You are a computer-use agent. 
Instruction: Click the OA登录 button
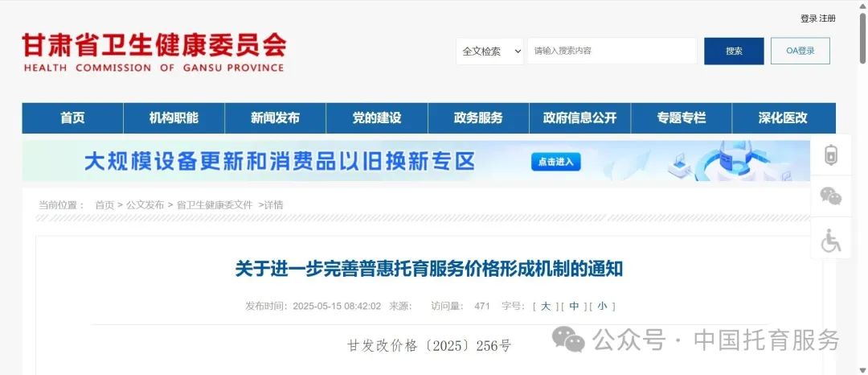(800, 51)
